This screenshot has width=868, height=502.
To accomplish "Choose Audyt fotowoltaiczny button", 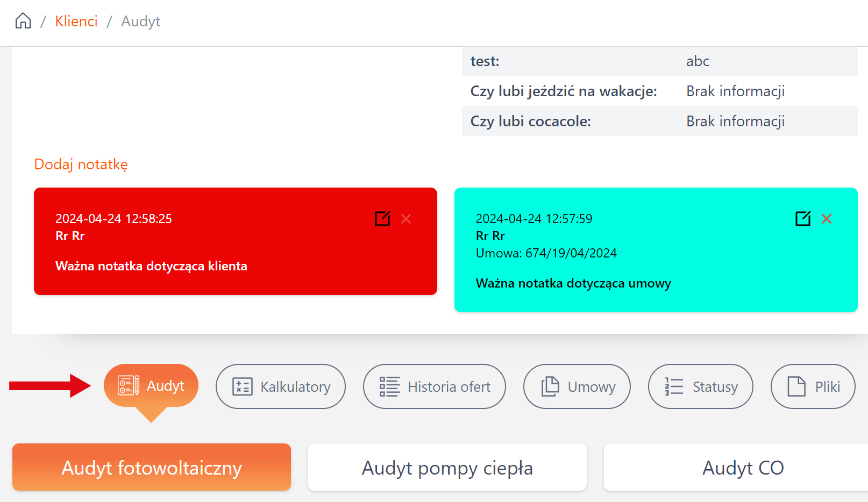I will pos(152,468).
